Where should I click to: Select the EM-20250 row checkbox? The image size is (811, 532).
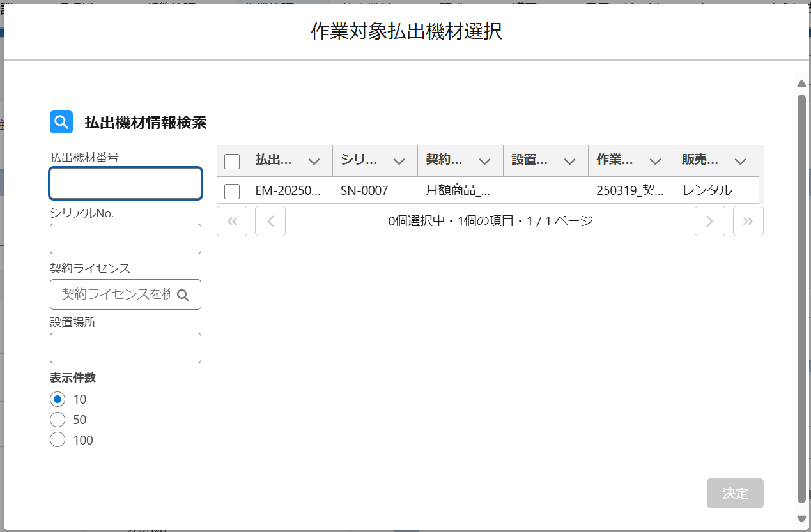(232, 190)
